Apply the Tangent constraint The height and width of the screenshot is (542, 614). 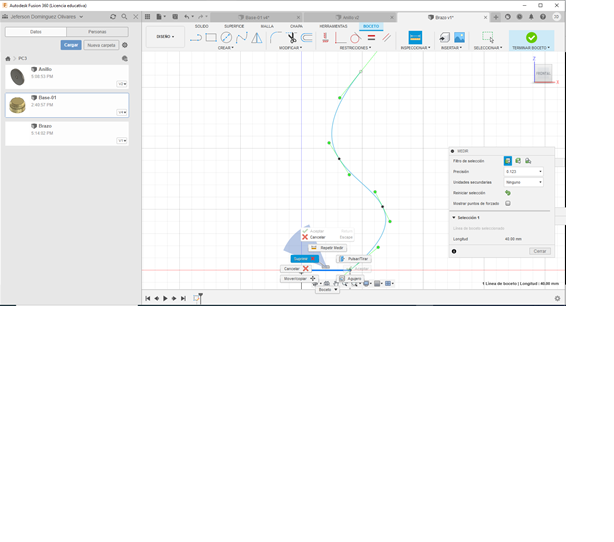(x=355, y=38)
